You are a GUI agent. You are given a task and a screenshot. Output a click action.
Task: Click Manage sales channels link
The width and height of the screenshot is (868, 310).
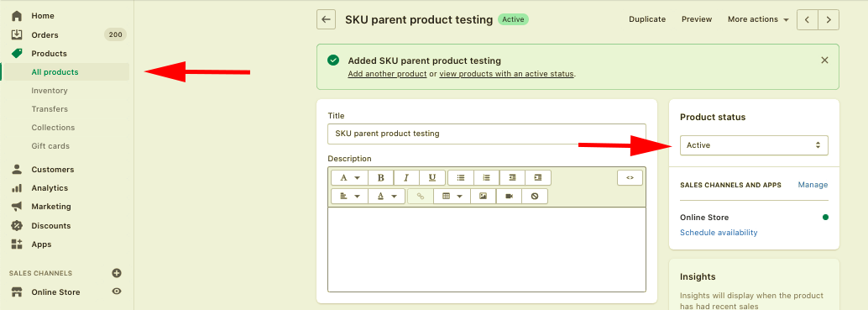pyautogui.click(x=813, y=185)
